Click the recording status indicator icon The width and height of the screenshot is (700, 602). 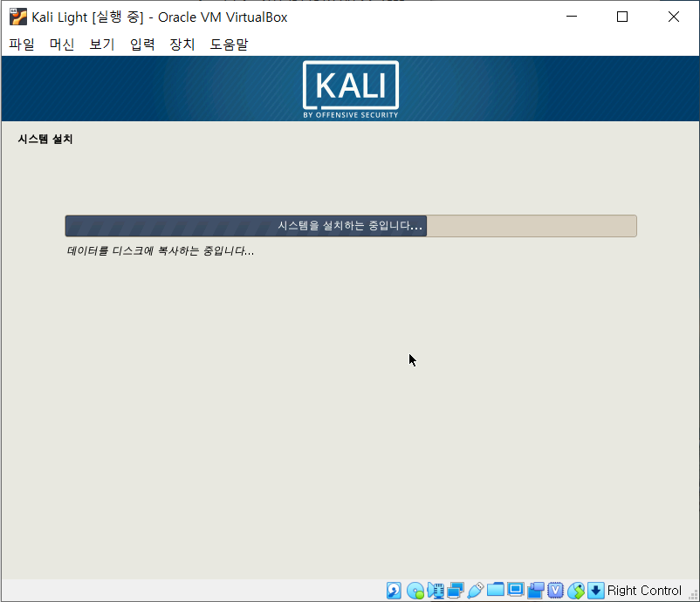tap(536, 591)
